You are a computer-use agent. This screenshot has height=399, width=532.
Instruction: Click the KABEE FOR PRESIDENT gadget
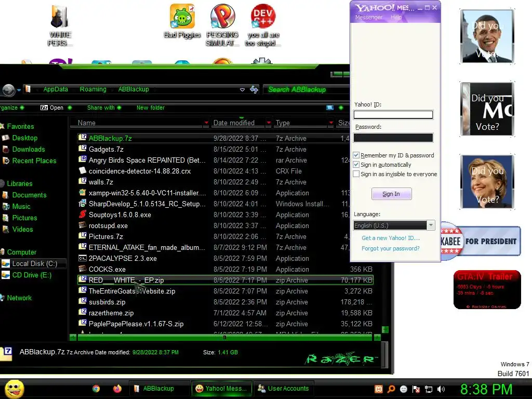click(481, 241)
